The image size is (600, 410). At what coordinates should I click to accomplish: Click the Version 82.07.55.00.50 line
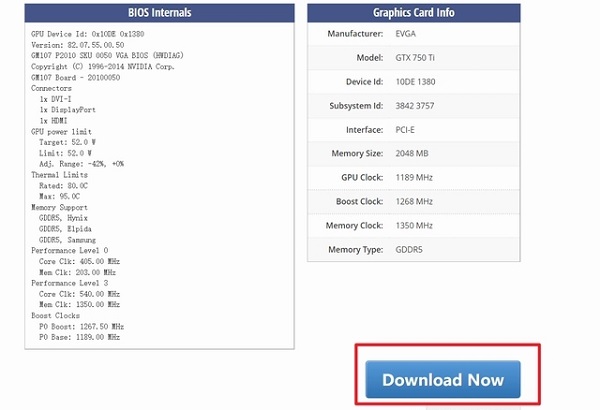[78, 45]
